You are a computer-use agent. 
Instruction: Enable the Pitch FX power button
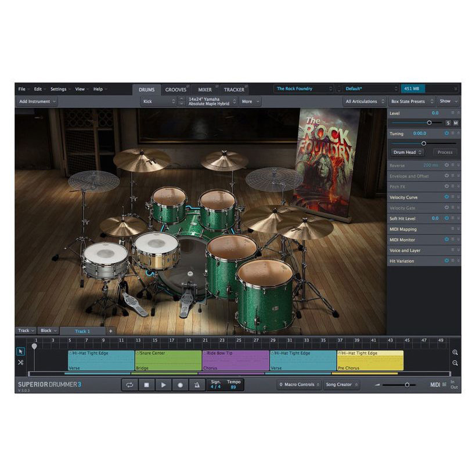click(x=446, y=186)
